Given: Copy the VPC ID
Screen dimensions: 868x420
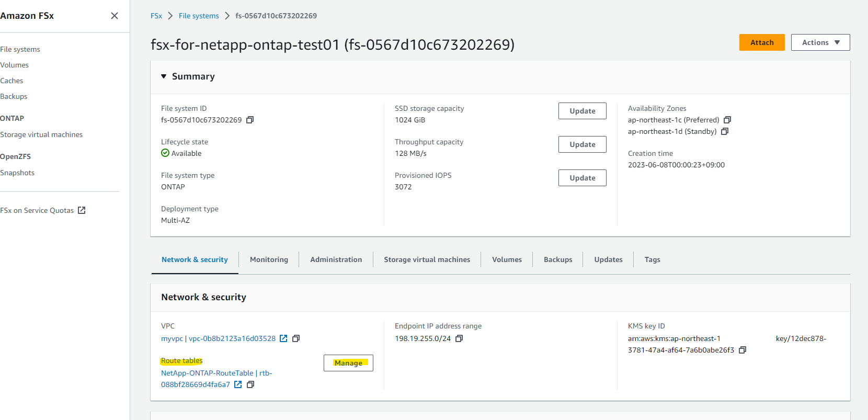Looking at the screenshot, I should [296, 338].
